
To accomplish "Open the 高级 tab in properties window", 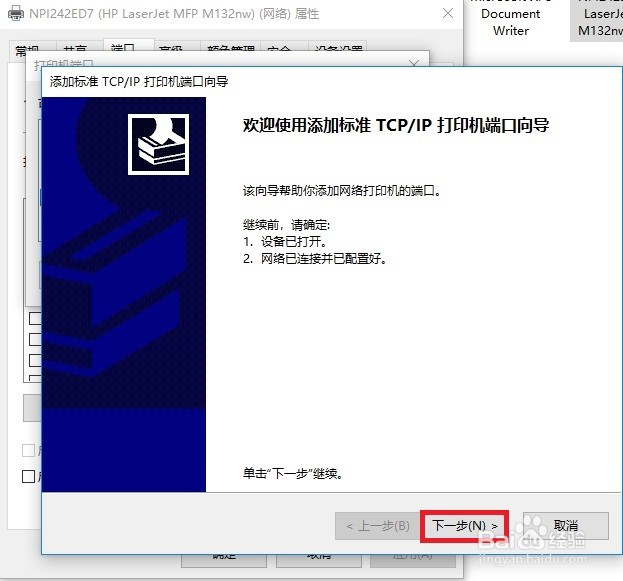I will pyautogui.click(x=177, y=48).
